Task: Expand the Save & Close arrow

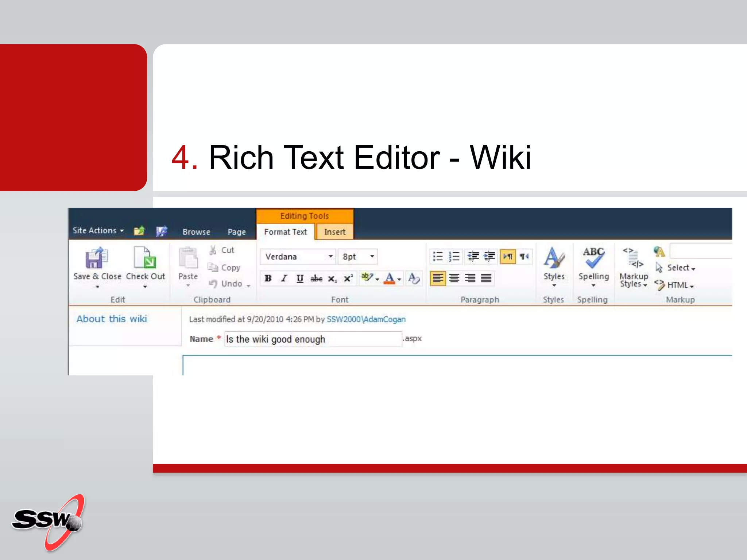Action: coord(97,287)
